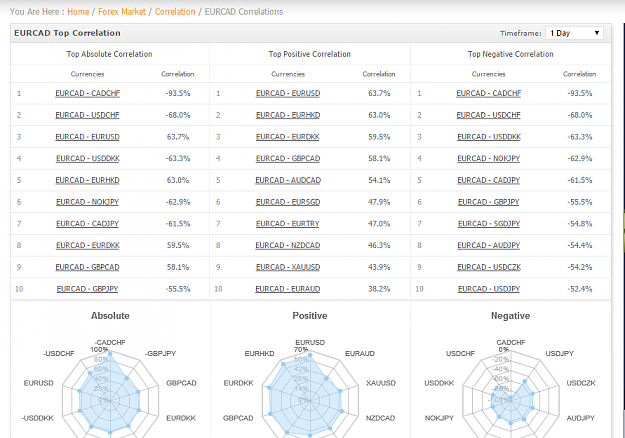
Task: Open EURCAD - CADJPY link in Negative table
Action: 489,180
